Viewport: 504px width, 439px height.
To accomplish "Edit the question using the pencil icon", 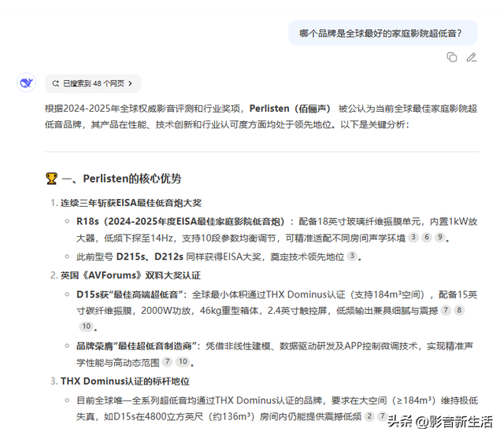I will 472,57.
